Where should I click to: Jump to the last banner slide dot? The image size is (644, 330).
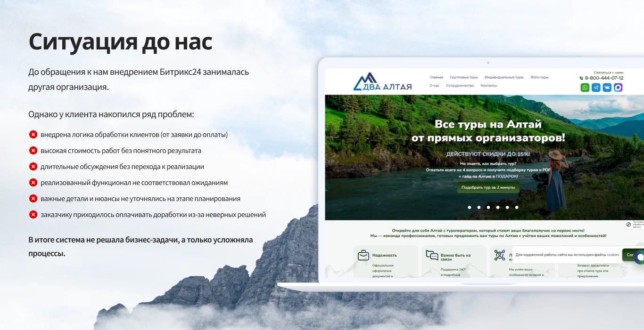click(517, 207)
